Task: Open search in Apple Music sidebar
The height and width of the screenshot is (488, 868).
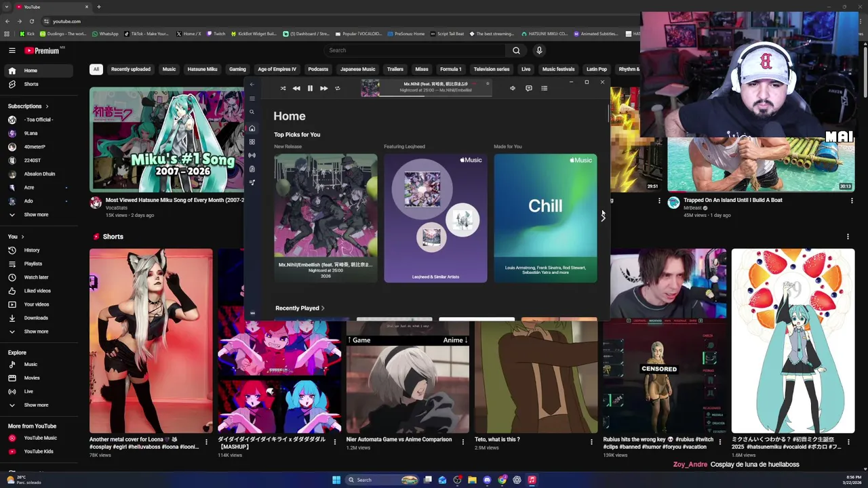Action: pyautogui.click(x=252, y=113)
